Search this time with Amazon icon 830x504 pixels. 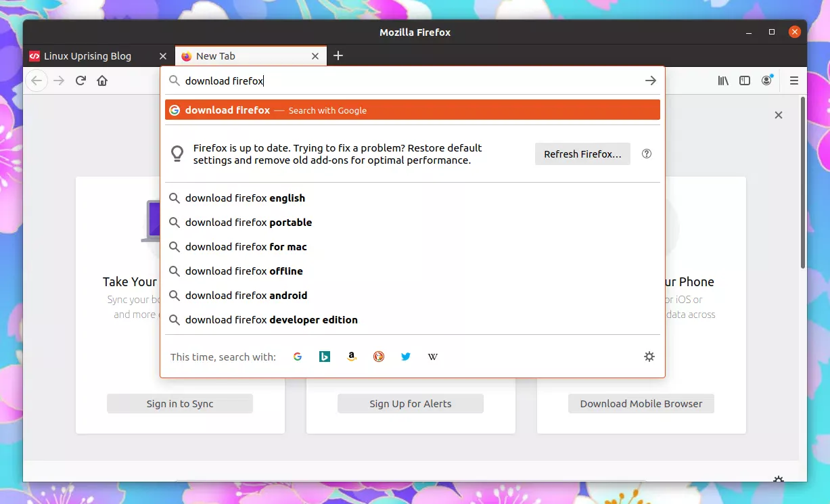[352, 357]
